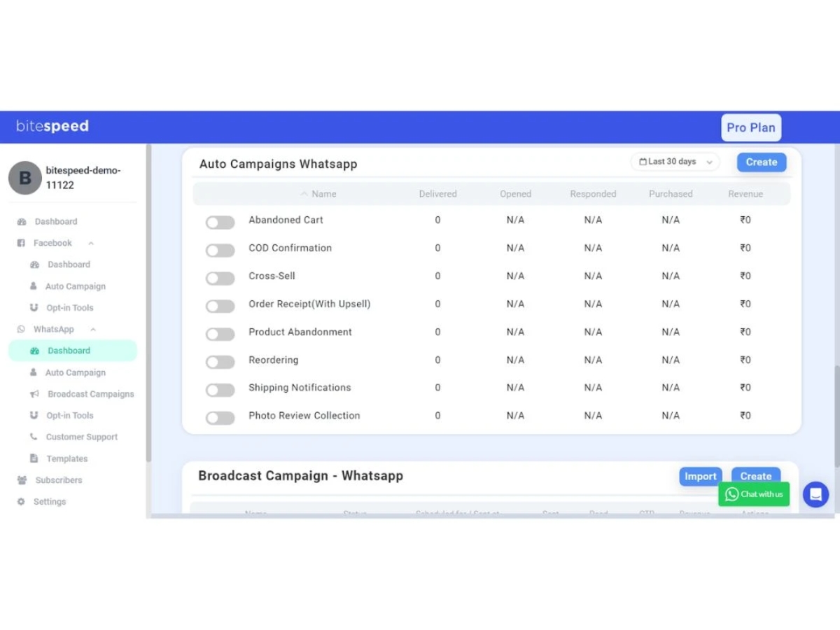The height and width of the screenshot is (630, 840).
Task: Enable Photo Review Collection toggle
Action: 220,419
